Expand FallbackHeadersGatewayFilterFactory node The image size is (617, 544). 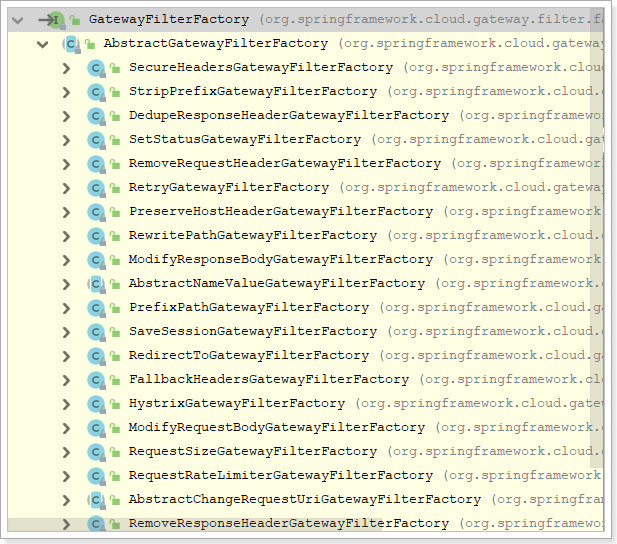[x=66, y=381]
